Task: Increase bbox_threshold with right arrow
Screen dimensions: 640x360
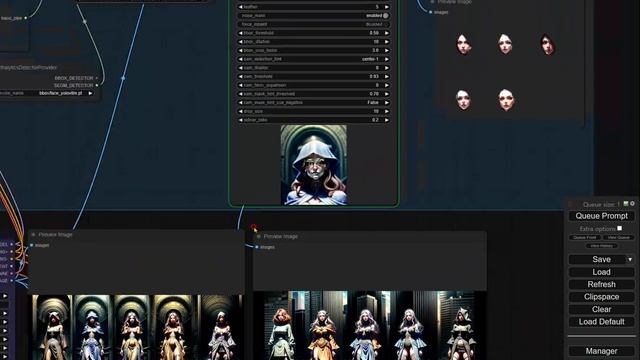Action: [387, 33]
